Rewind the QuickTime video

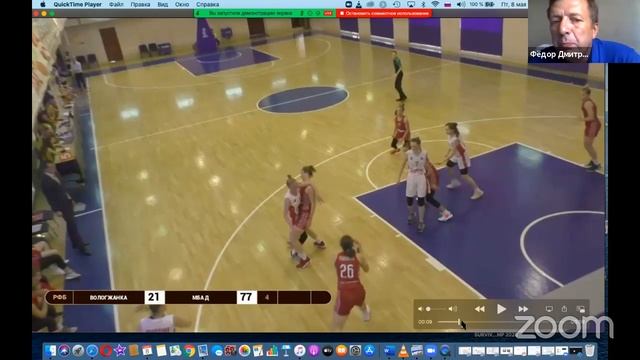point(480,309)
